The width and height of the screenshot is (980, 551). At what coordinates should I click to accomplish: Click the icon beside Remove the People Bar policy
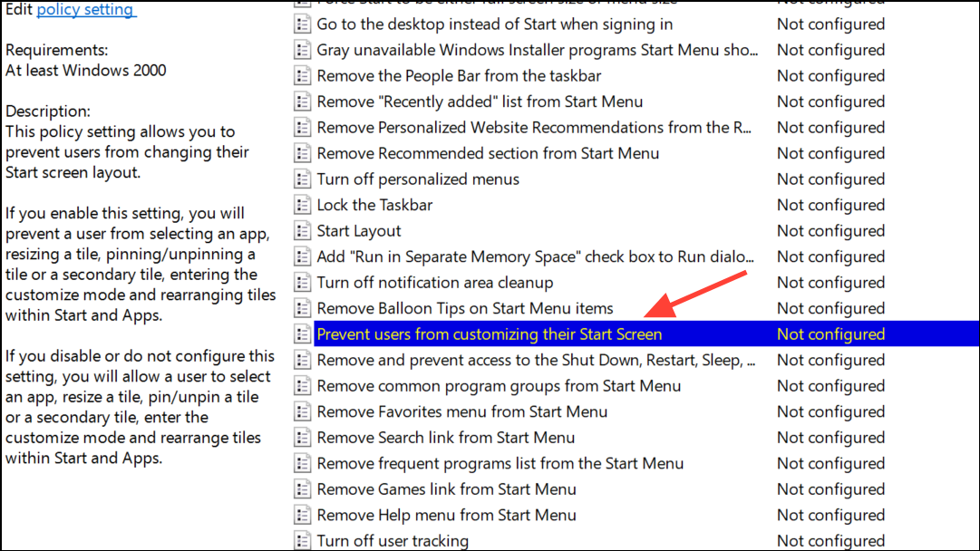coord(303,75)
